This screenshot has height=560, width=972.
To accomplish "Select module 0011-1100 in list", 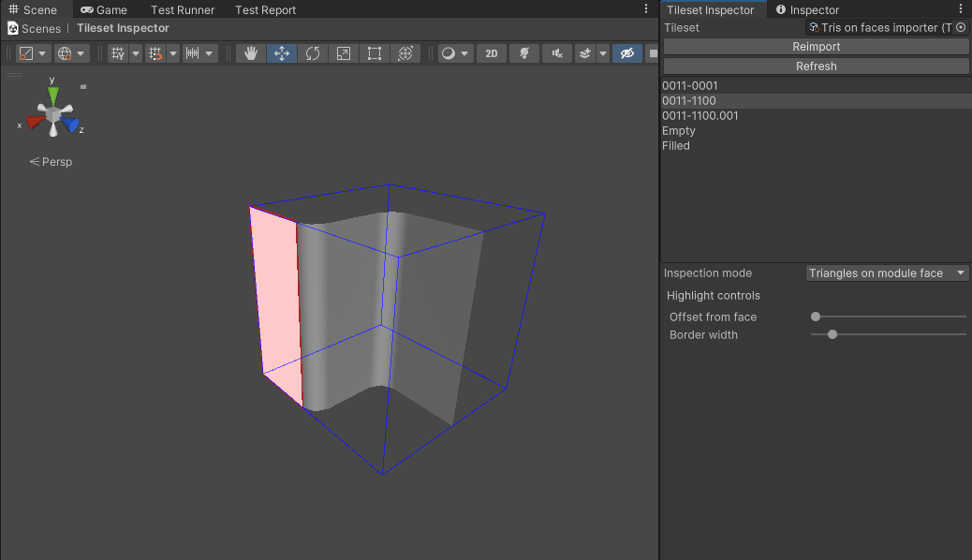I will pyautogui.click(x=816, y=100).
